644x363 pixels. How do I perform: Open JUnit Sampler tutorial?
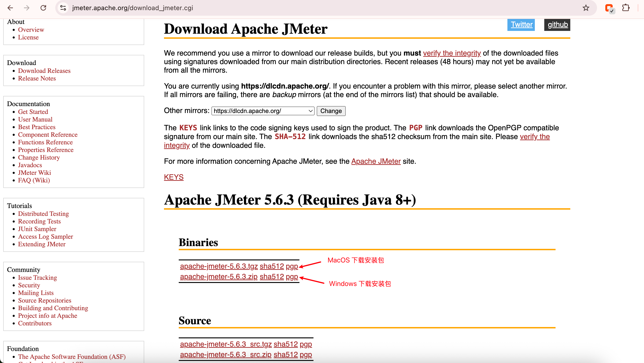[37, 229]
